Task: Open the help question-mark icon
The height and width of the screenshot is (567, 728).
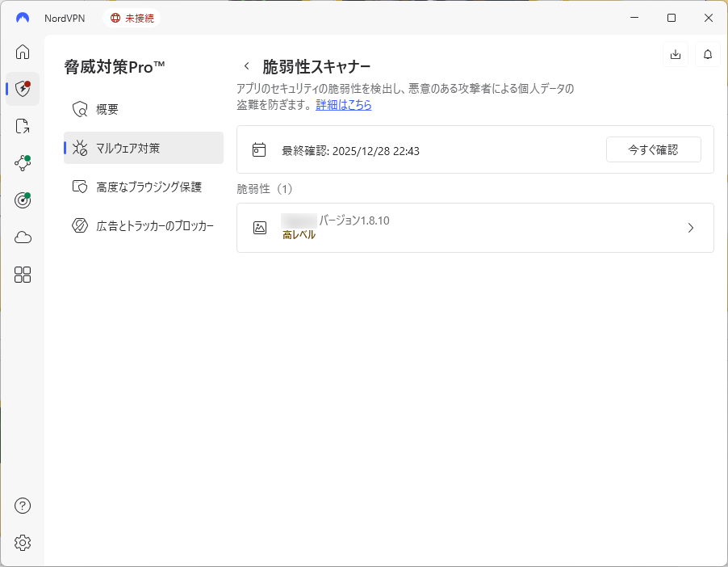Action: [22, 506]
